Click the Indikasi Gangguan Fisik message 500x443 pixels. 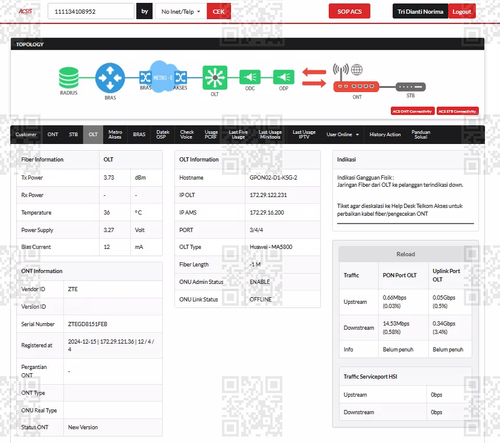pyautogui.click(x=400, y=181)
